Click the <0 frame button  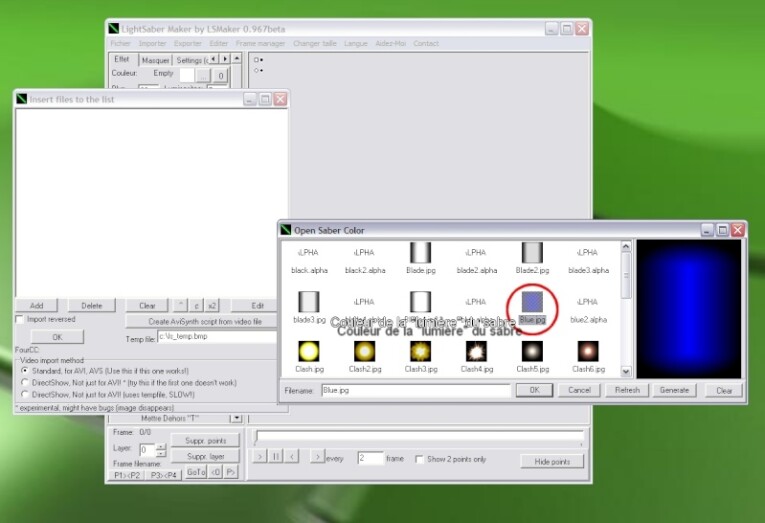216,472
